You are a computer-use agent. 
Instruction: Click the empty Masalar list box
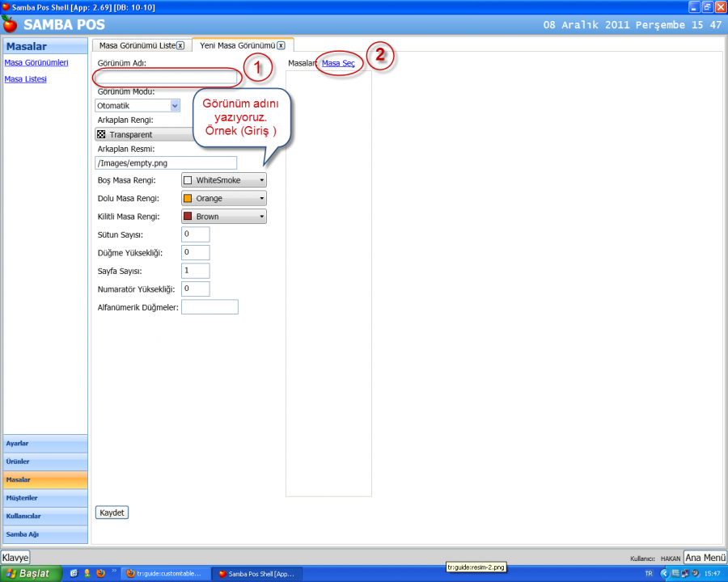[328, 283]
